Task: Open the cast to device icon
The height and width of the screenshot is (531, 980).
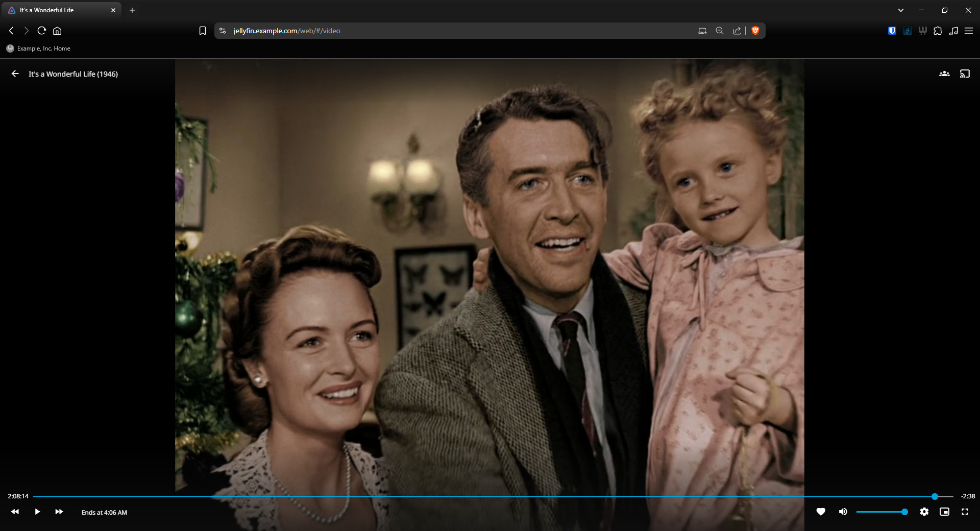Action: point(965,74)
